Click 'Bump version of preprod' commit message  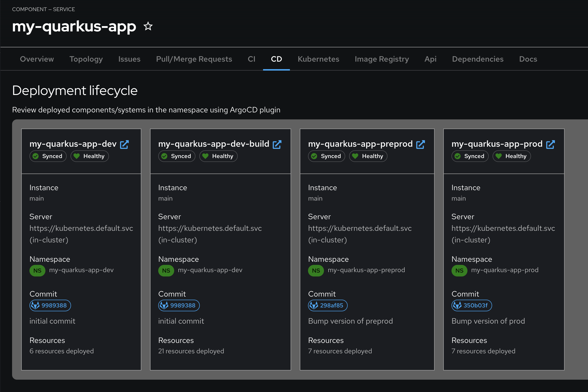click(351, 321)
